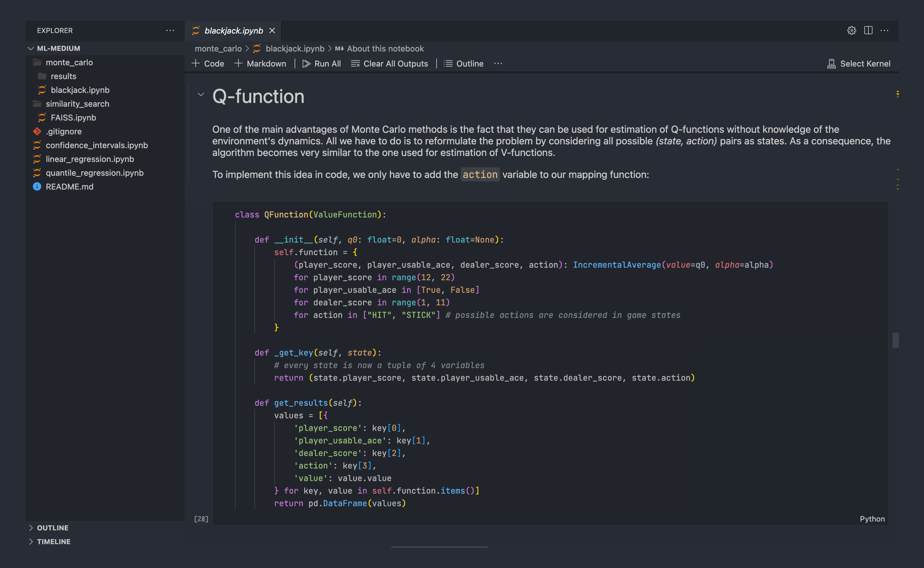The height and width of the screenshot is (568, 924).
Task: Click the Run All play icon
Action: [306, 64]
